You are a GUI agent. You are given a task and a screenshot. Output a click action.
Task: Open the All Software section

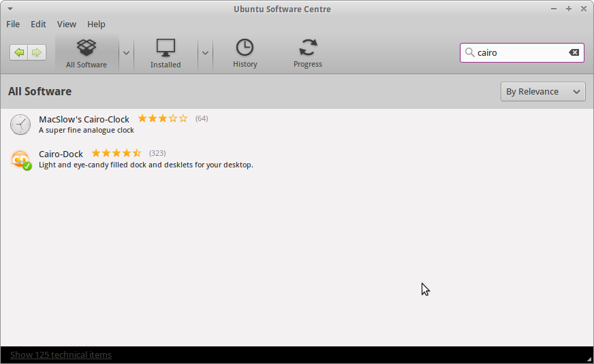click(x=87, y=53)
